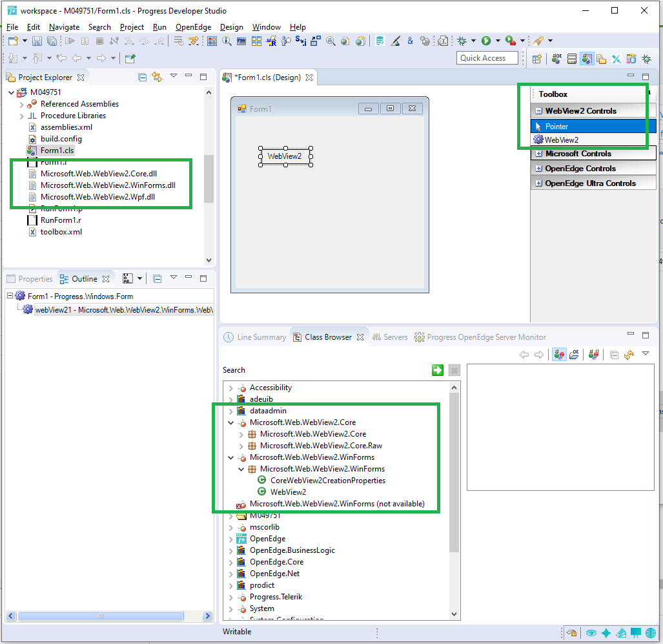
Task: Click the green Run launch button
Action: pyautogui.click(x=486, y=41)
